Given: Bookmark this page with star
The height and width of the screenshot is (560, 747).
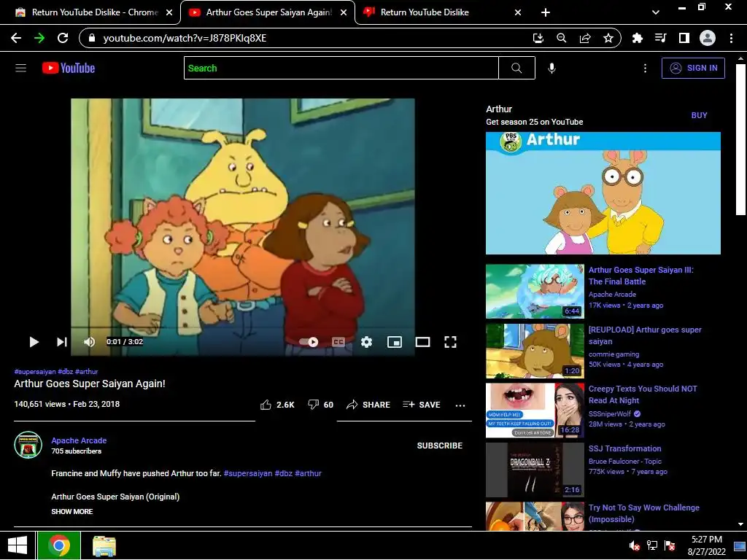Looking at the screenshot, I should 608,38.
